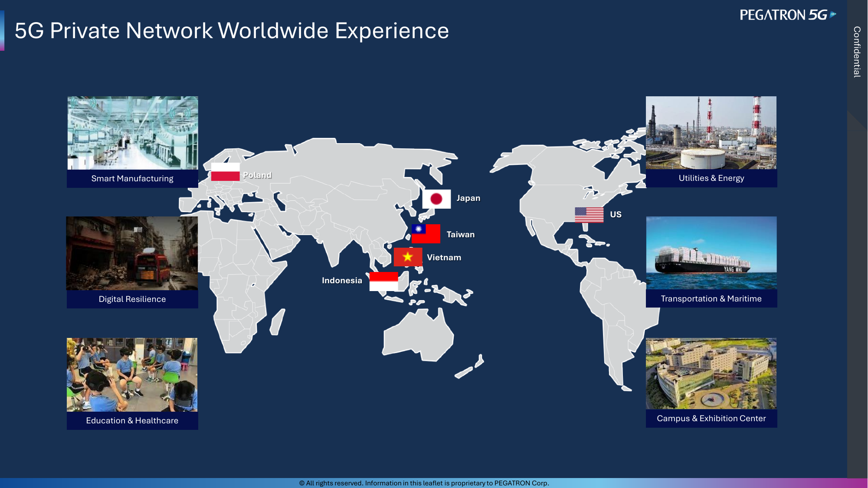
Task: Select the Digital Resilience street image
Action: click(x=132, y=253)
